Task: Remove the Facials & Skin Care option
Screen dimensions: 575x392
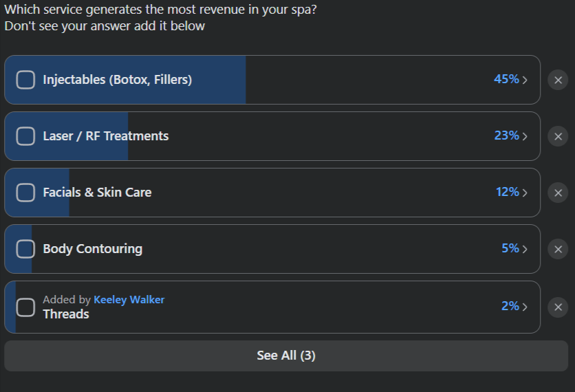Action: pyautogui.click(x=558, y=193)
